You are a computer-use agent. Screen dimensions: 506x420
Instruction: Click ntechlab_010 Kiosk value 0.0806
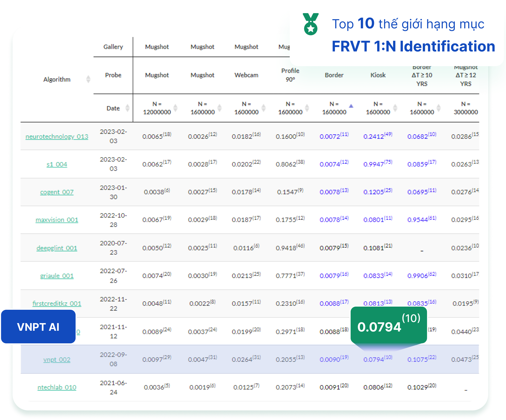(x=378, y=387)
